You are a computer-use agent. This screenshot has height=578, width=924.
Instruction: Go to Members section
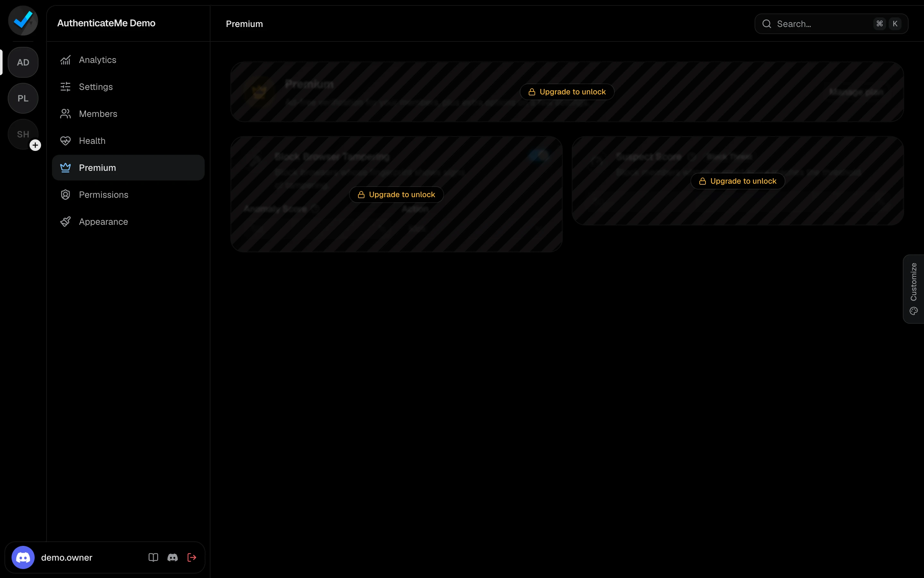point(128,114)
